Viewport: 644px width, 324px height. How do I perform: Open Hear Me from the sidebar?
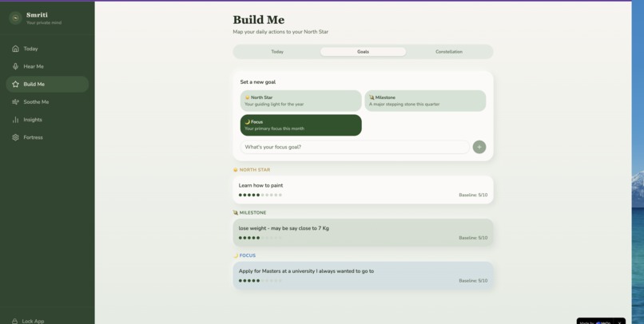47,66
